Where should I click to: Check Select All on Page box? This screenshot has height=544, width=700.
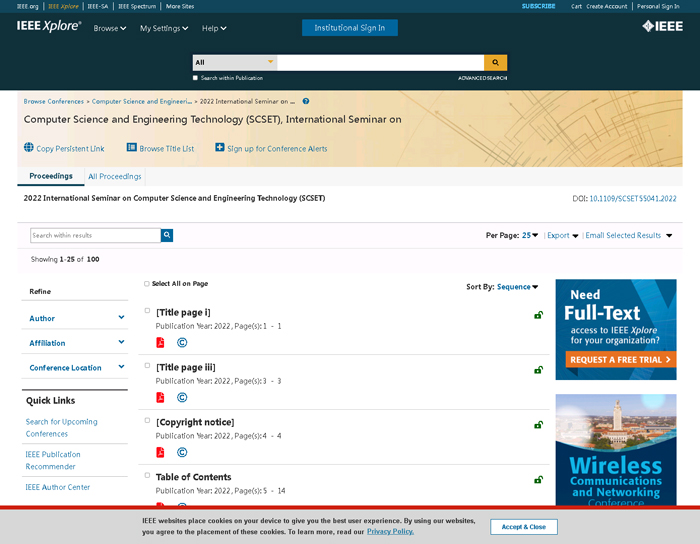tap(146, 284)
